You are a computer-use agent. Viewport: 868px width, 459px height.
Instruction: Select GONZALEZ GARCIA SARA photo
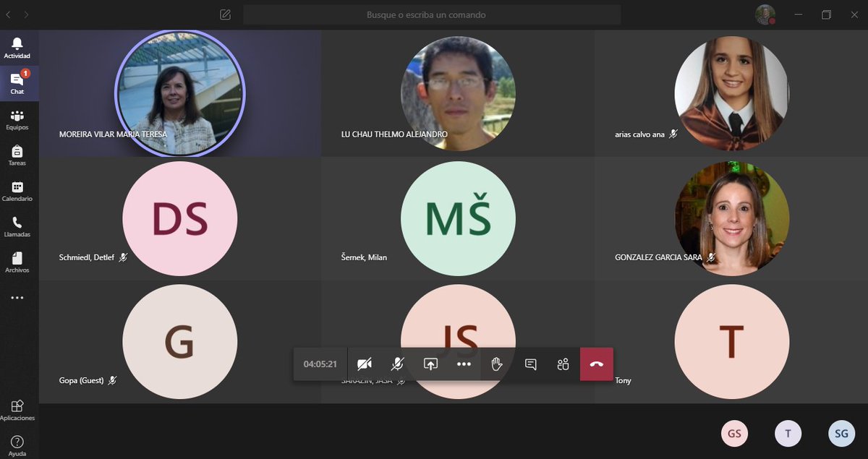[731, 218]
